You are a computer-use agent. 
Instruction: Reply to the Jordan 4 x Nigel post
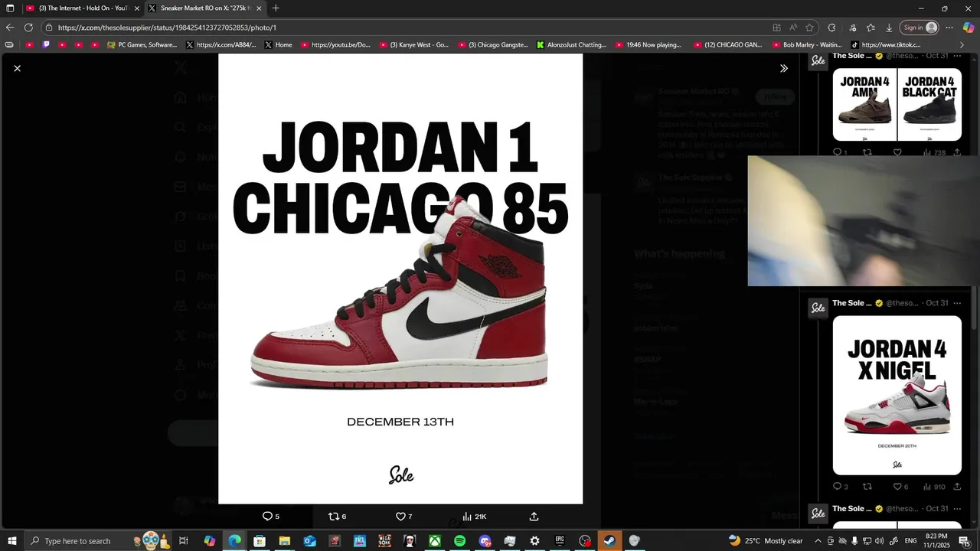[x=840, y=487]
